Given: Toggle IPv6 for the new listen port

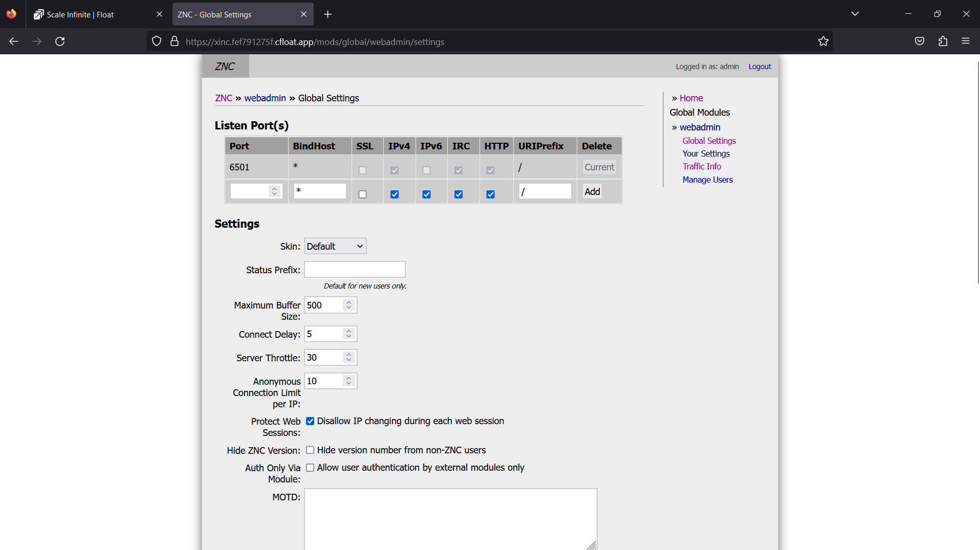Looking at the screenshot, I should point(427,194).
